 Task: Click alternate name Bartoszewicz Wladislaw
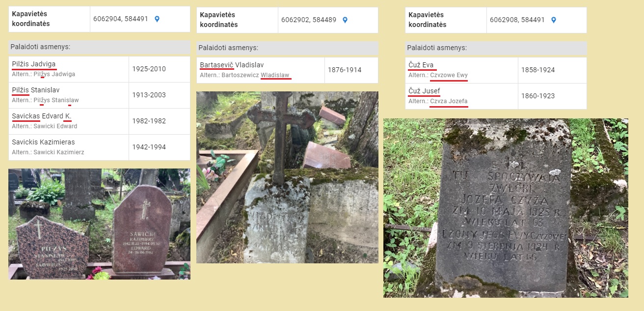255,75
